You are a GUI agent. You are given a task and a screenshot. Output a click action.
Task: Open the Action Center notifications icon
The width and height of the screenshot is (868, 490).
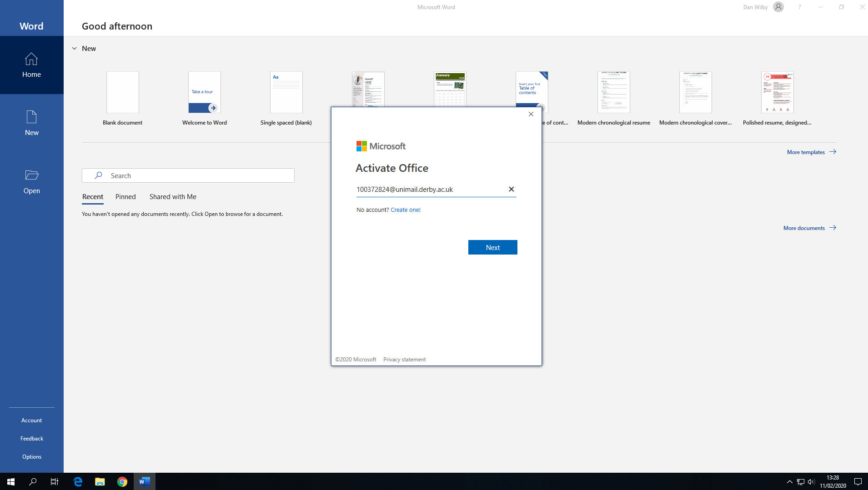click(x=858, y=482)
